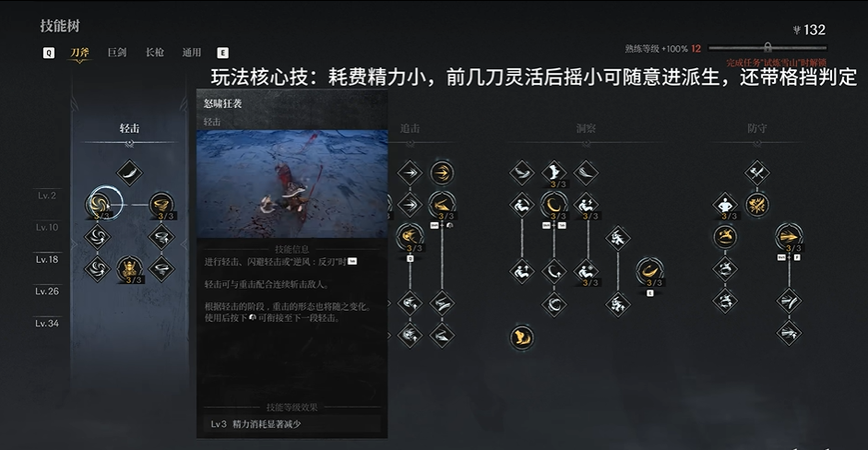Click the 怒啸狂袭 skill preview video thumbnail
This screenshot has width=868, height=450.
(x=292, y=184)
